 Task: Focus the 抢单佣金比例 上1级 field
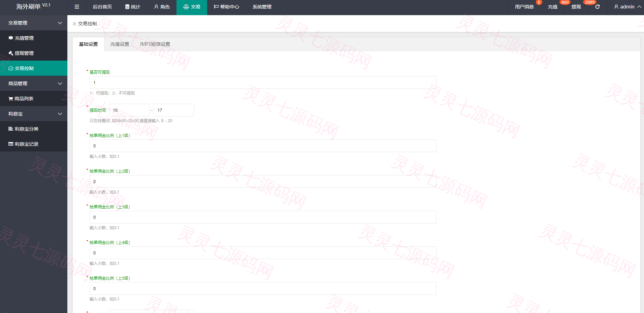(263, 146)
